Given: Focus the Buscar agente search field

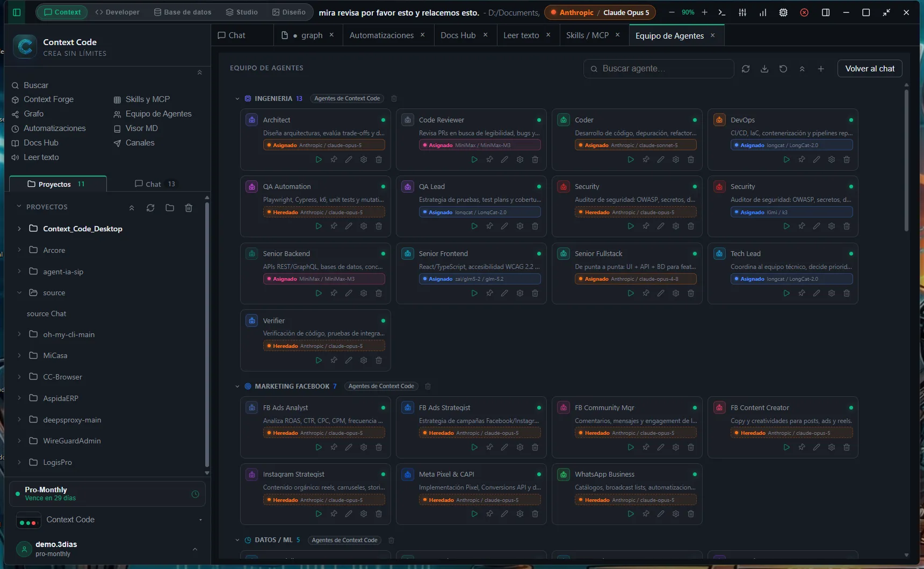Looking at the screenshot, I should (659, 69).
